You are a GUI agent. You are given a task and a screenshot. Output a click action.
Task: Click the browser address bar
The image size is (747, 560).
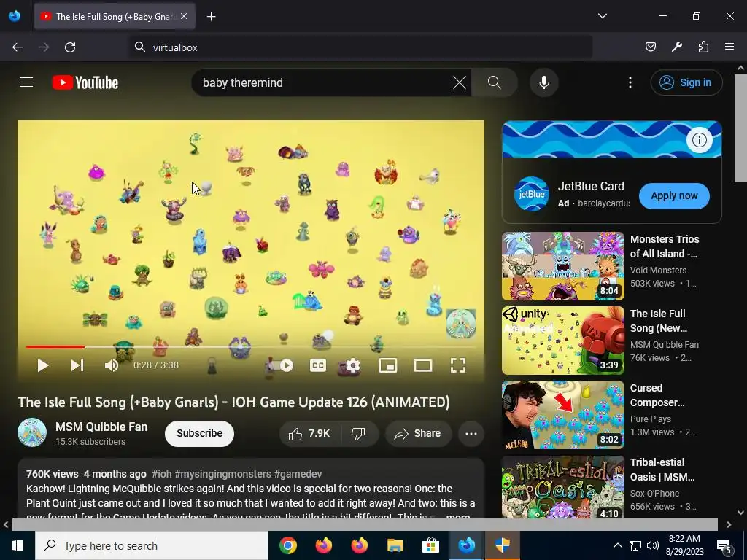(361, 47)
